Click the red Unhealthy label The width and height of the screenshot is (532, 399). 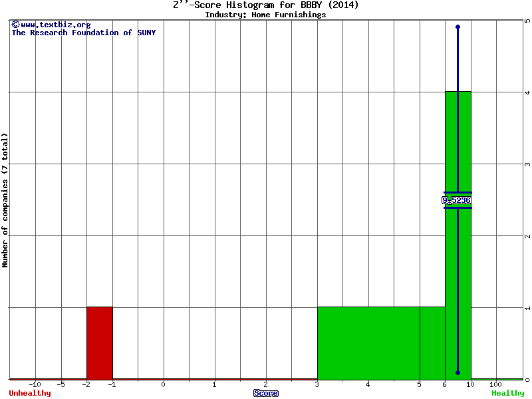[30, 393]
